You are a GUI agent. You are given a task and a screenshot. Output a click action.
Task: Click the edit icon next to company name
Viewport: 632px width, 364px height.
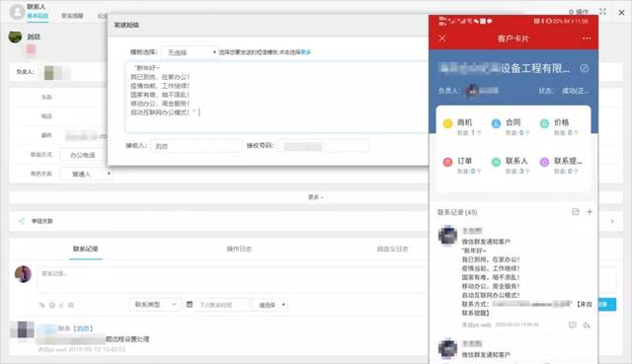(584, 68)
